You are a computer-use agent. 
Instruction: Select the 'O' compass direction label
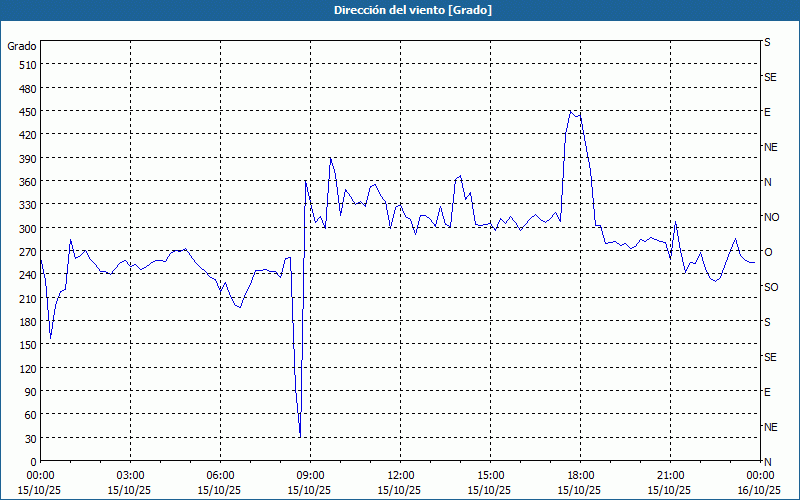[767, 252]
